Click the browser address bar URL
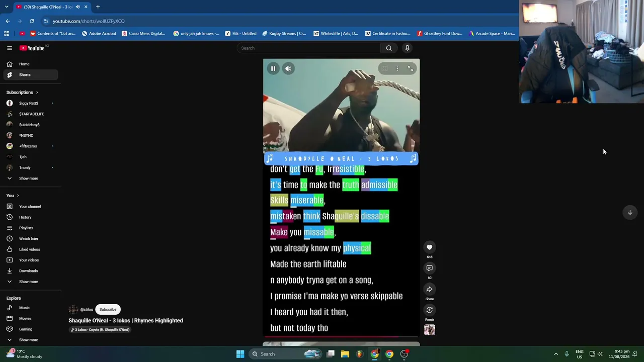 tap(89, 21)
